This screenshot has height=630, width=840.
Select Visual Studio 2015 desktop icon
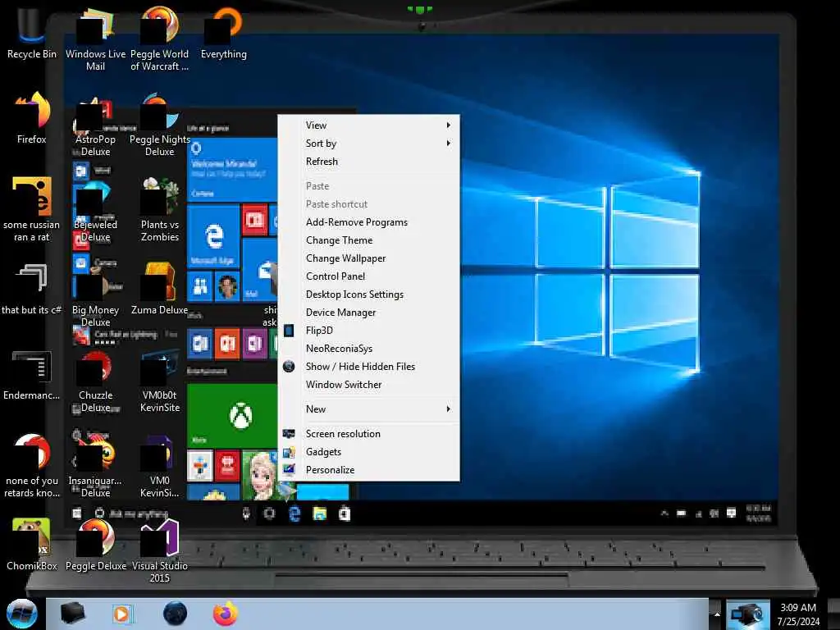pos(160,550)
